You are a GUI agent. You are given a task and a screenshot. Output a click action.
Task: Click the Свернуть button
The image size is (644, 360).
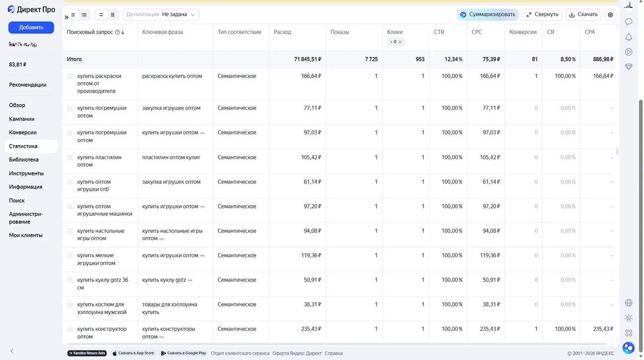(x=542, y=15)
